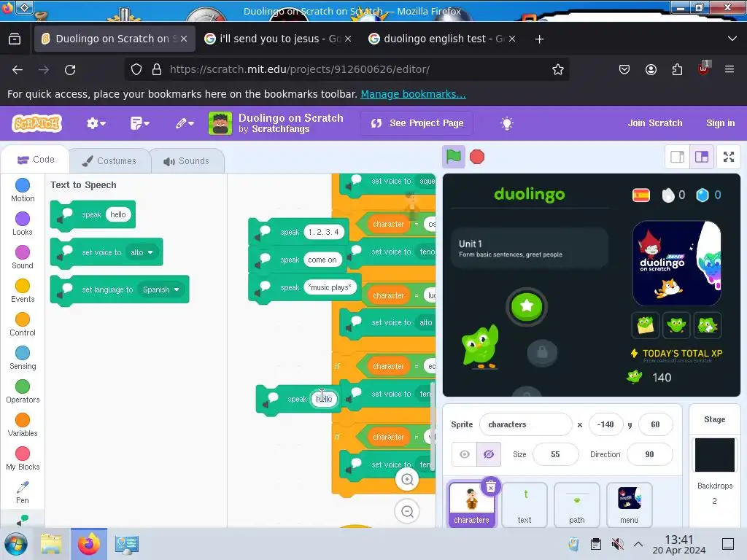Select the My Blocks category
The image size is (747, 560).
[x=23, y=459]
